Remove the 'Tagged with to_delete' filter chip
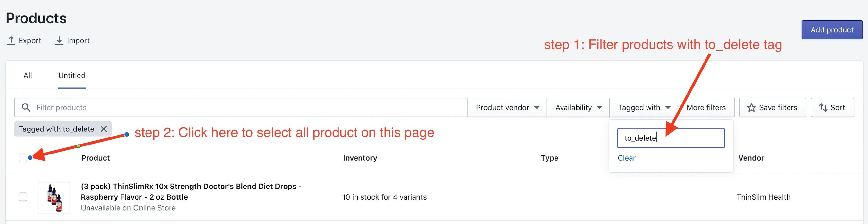868x224 pixels. 104,129
